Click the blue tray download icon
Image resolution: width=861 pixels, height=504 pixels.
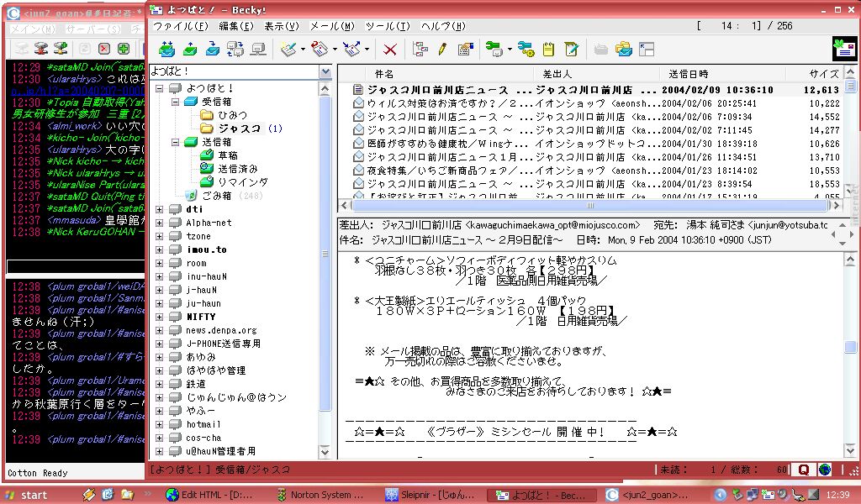pos(213,50)
